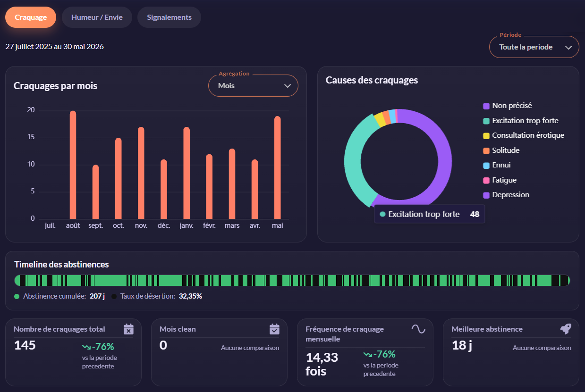Open the Période dropdown
585x392 pixels.
coord(534,47)
